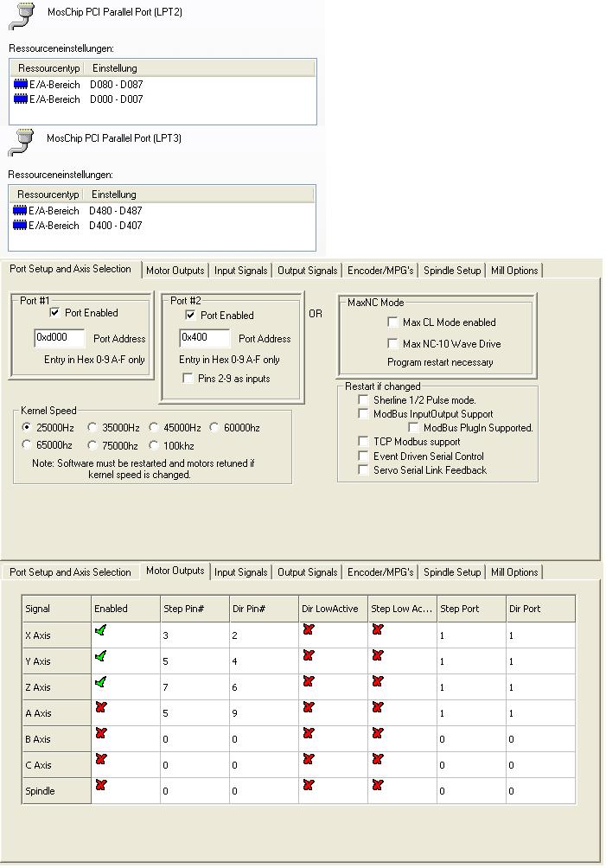Open Mill Options tab in lower dialog
Screen dimensions: 606x868
[514, 572]
